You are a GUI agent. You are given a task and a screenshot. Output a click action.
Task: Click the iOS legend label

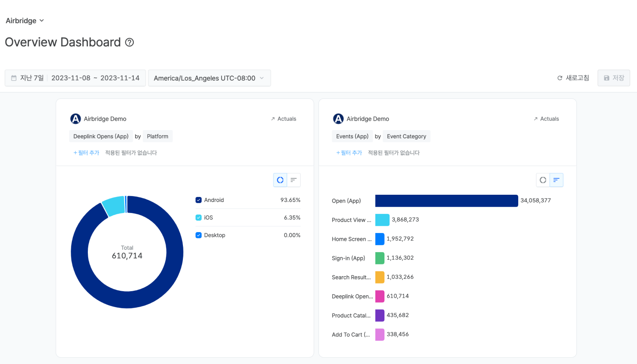(x=208, y=217)
